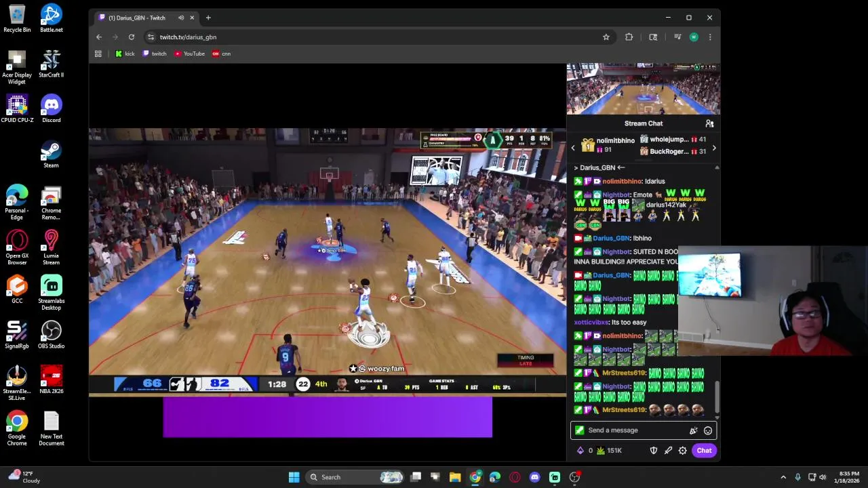This screenshot has height=488, width=868.
Task: Launch Opera GX Browser shortcut
Action: 17,248
